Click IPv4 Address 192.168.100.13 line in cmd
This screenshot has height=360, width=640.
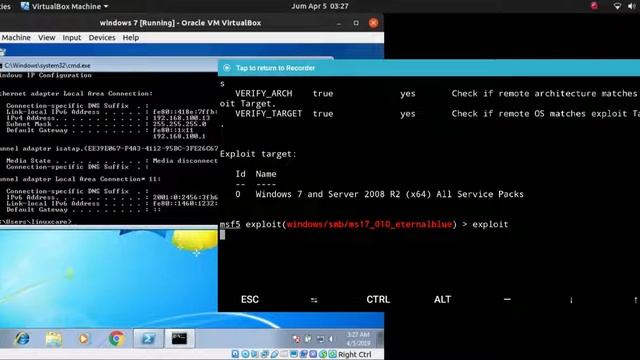108,118
